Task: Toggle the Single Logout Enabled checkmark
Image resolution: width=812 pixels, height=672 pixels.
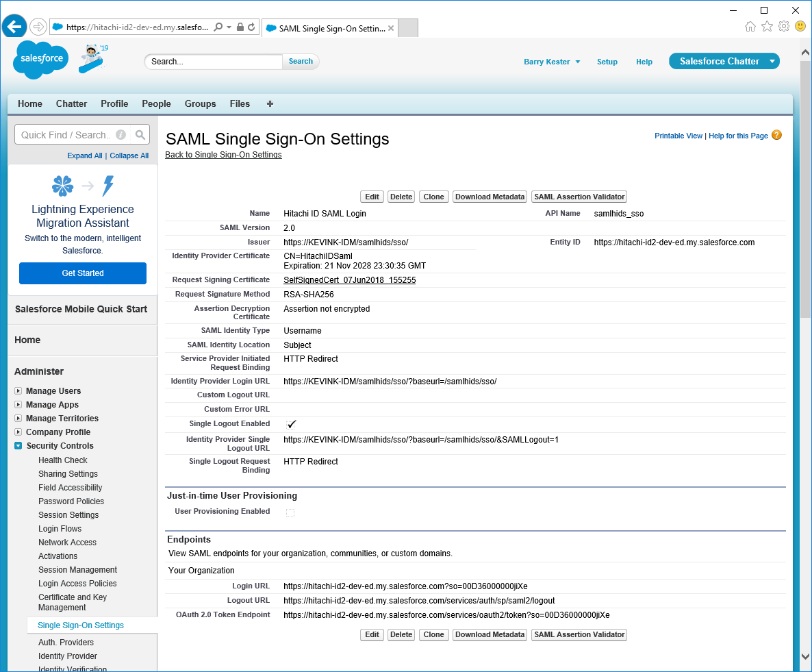Action: pos(291,425)
